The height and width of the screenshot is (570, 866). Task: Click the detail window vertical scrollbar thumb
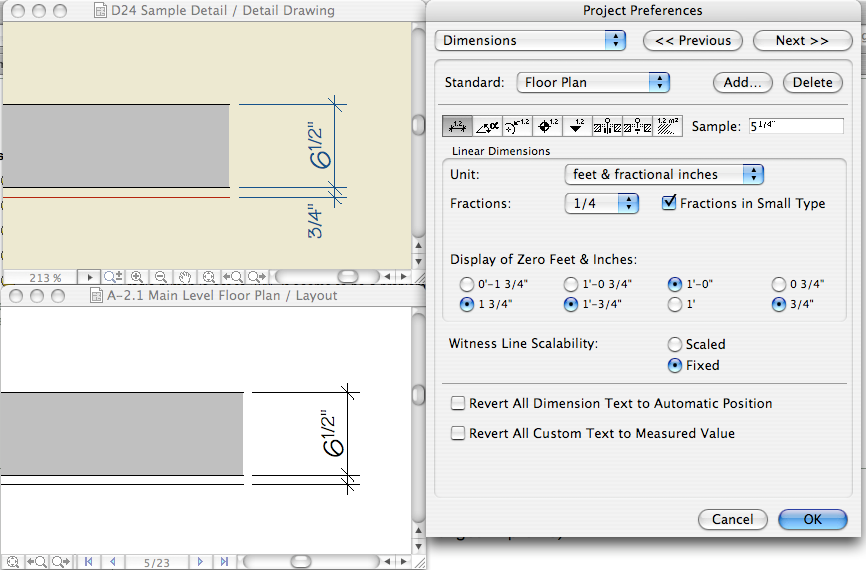(x=418, y=126)
